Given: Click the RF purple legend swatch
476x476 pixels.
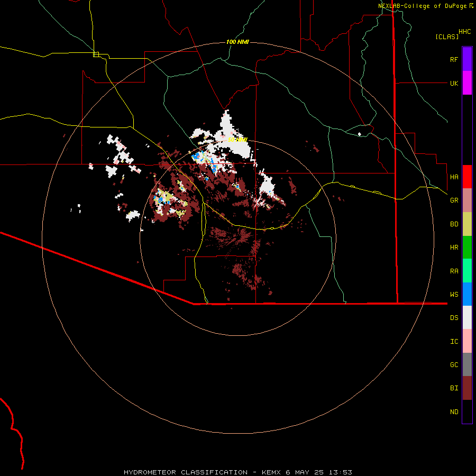Looking at the screenshot, I should point(467,59).
